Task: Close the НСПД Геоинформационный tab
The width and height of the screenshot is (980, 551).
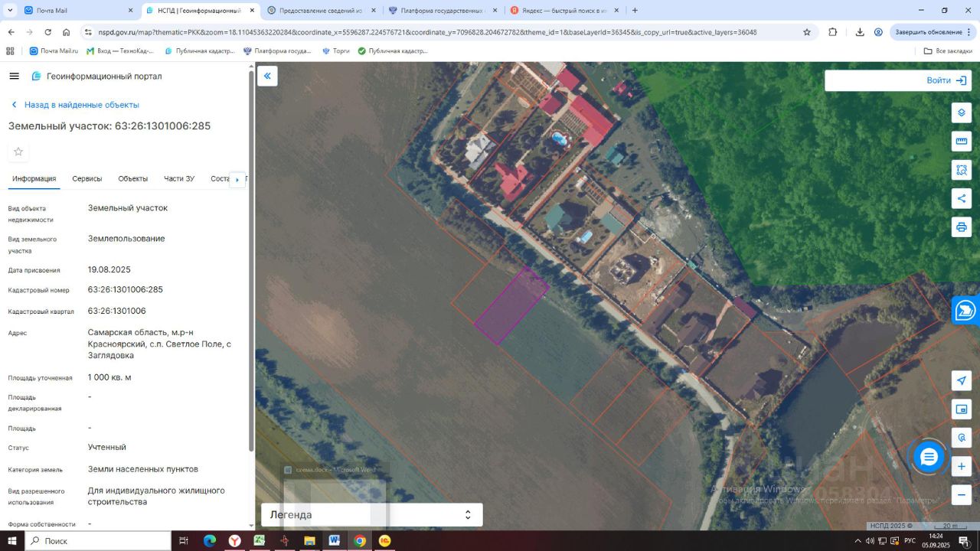Action: (252, 11)
